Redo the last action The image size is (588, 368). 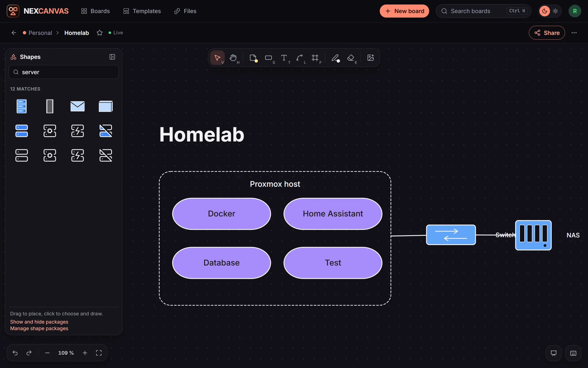29,353
